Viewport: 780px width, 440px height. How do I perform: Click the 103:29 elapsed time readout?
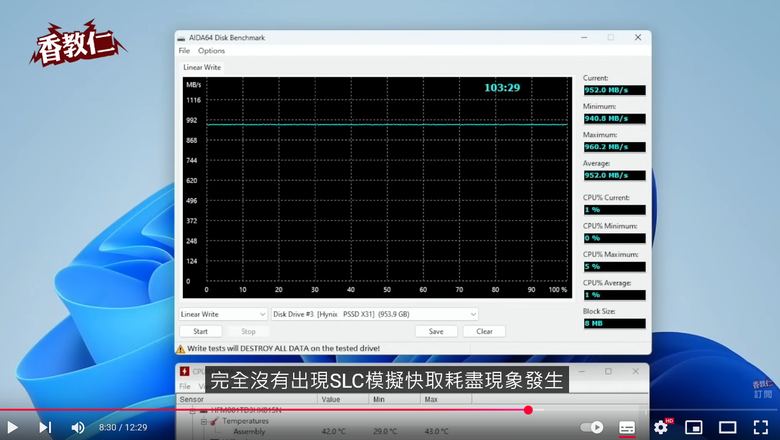point(502,88)
